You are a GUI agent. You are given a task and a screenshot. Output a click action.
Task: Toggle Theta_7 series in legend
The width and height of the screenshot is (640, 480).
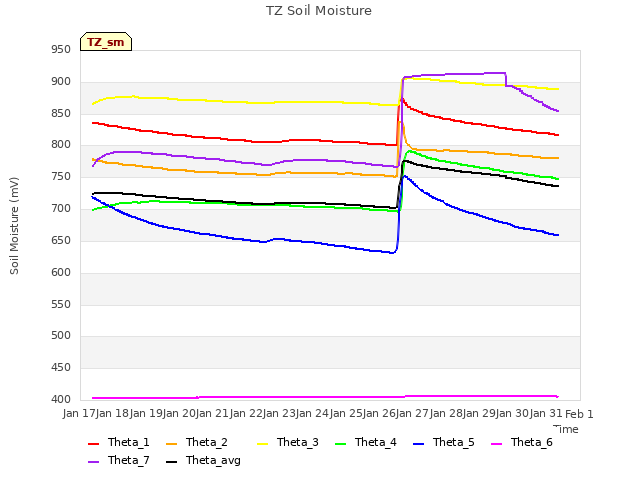pos(119,460)
